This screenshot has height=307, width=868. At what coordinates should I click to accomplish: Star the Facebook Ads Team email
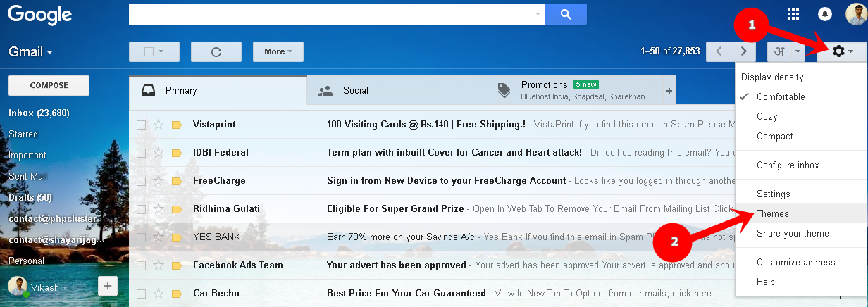click(159, 265)
